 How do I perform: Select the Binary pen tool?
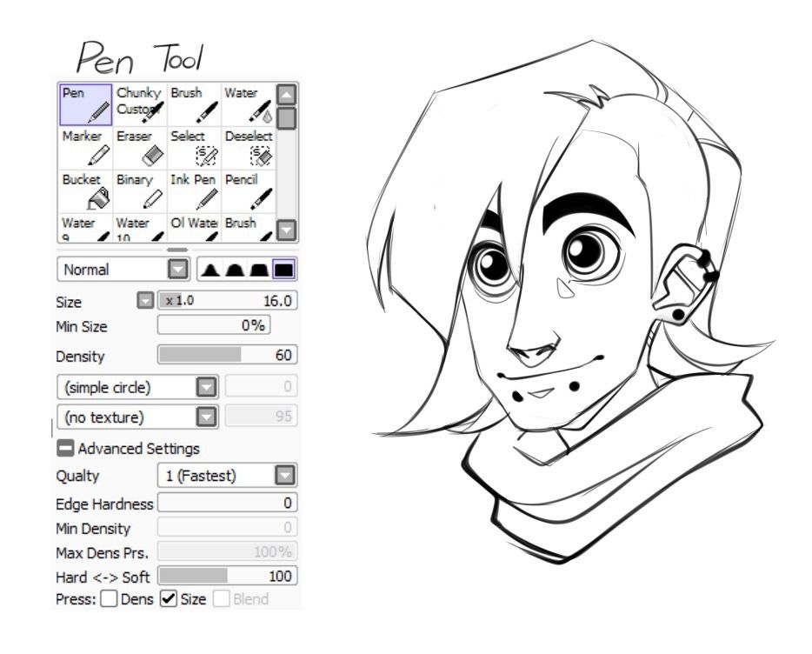tap(140, 191)
